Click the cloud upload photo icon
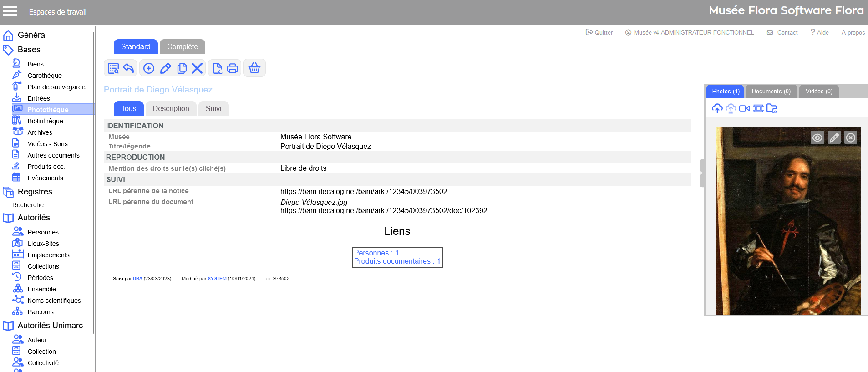Viewport: 868px width, 372px height. point(717,108)
